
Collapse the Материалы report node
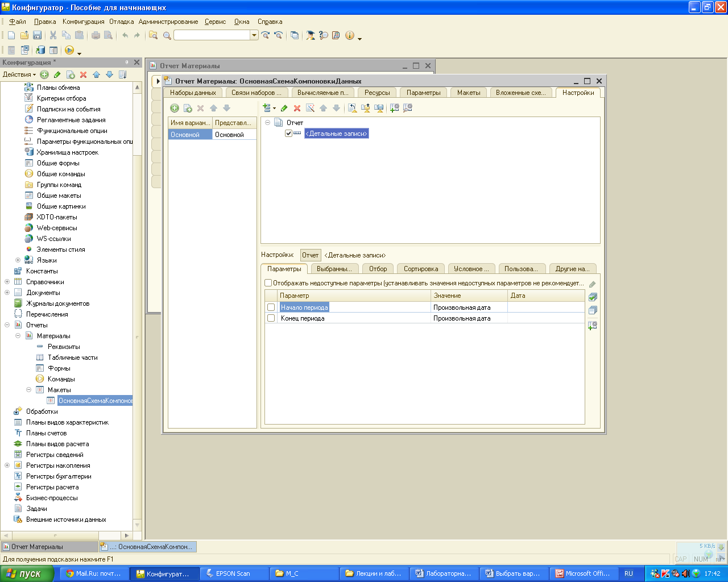18,336
